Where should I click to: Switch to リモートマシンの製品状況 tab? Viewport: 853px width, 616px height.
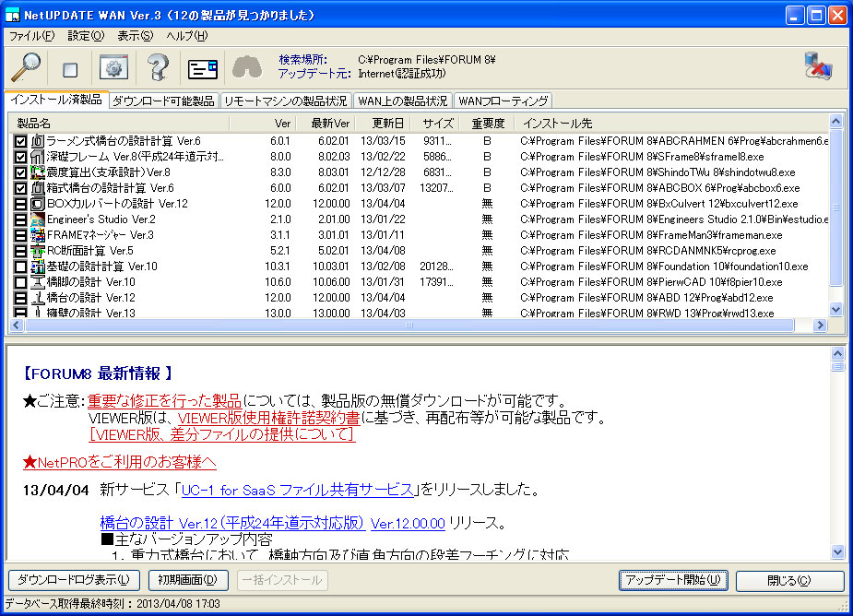coord(286,101)
